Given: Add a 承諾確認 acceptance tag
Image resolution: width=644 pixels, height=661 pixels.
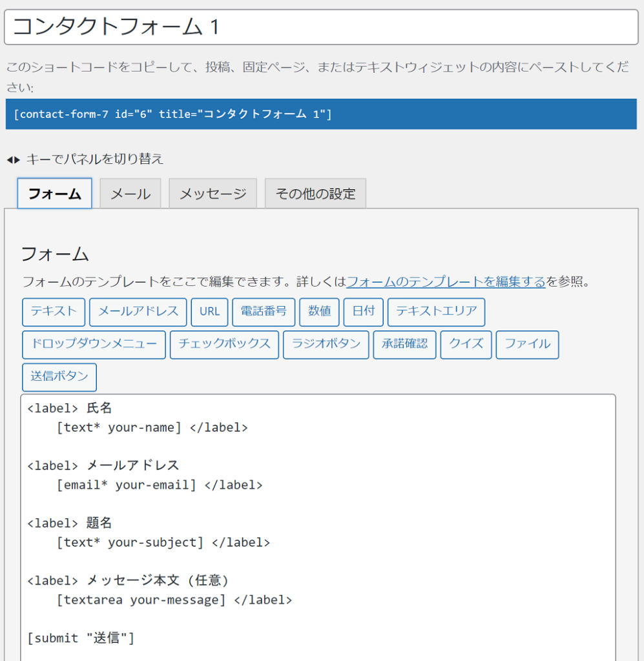Looking at the screenshot, I should (404, 344).
